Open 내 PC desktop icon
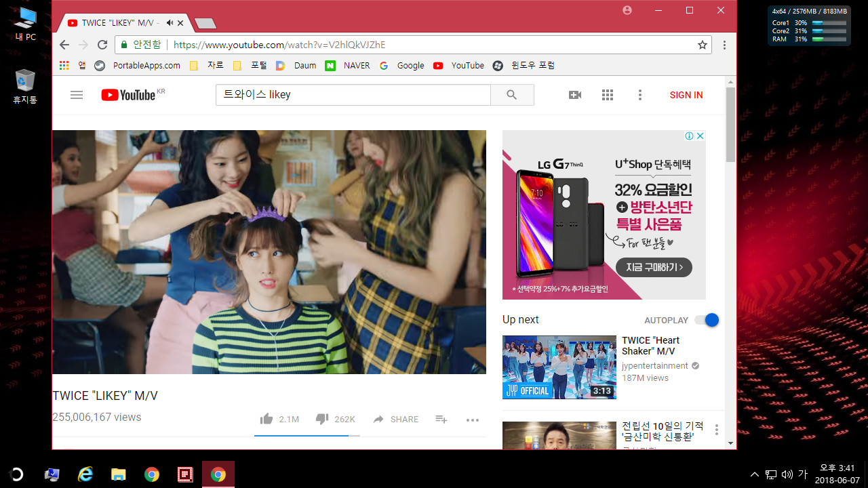The image size is (868, 488). pyautogui.click(x=26, y=24)
